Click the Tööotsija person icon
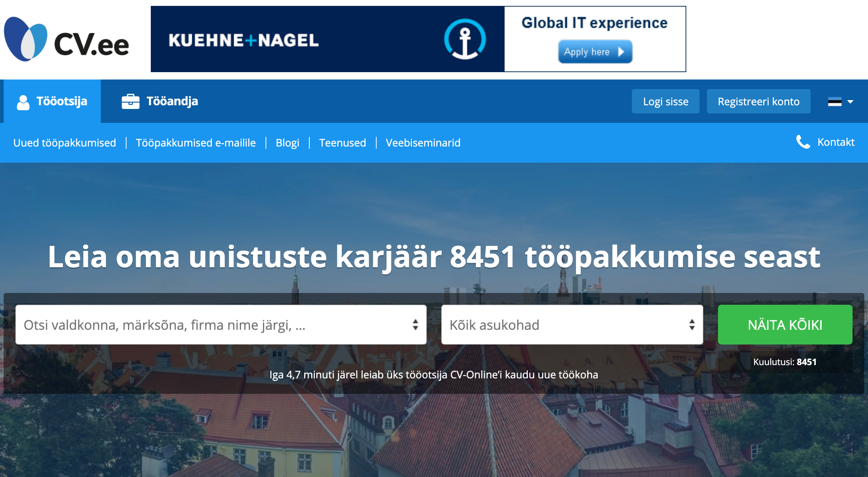This screenshot has height=477, width=868. [x=23, y=102]
